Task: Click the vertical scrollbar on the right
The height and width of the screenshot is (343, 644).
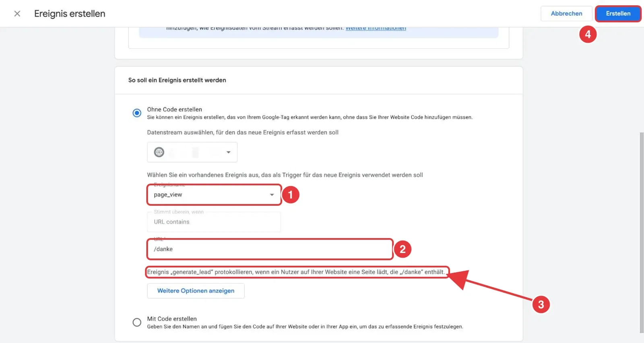Action: click(642, 232)
